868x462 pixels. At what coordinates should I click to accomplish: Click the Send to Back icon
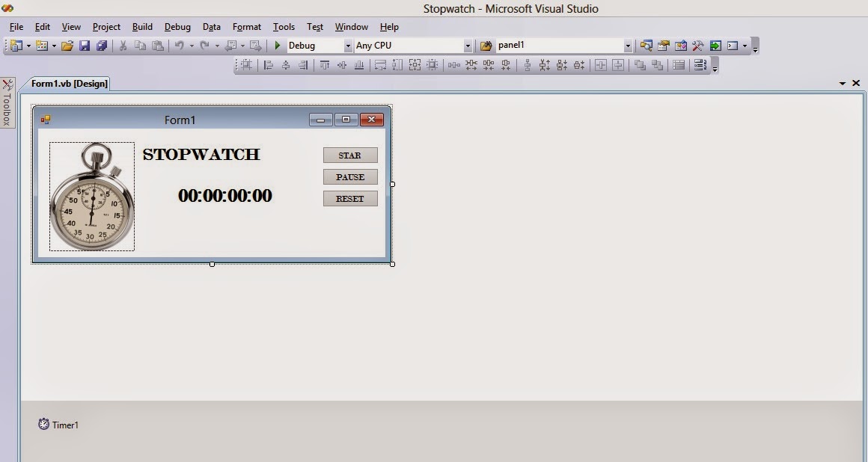pyautogui.click(x=657, y=65)
